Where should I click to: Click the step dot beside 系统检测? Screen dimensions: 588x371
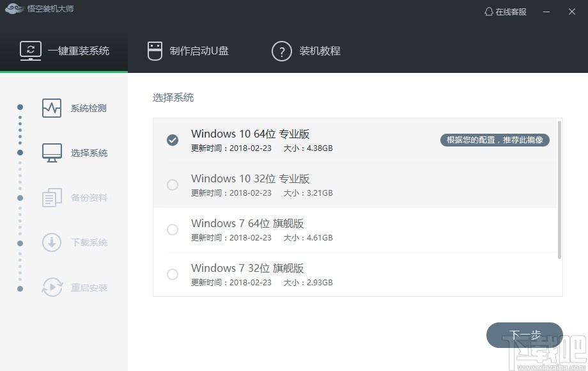20,107
